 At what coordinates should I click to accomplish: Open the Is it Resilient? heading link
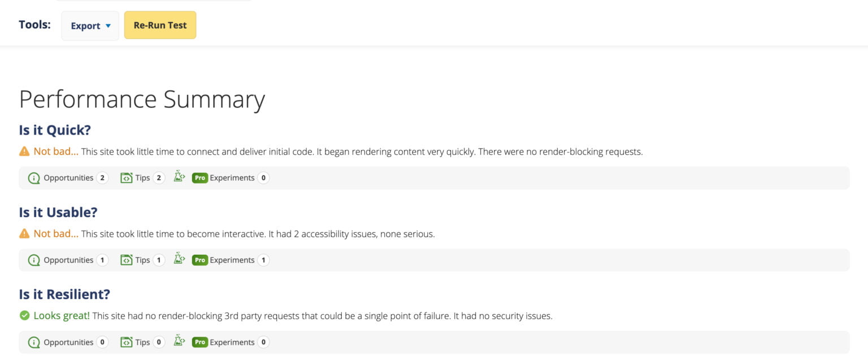point(64,294)
